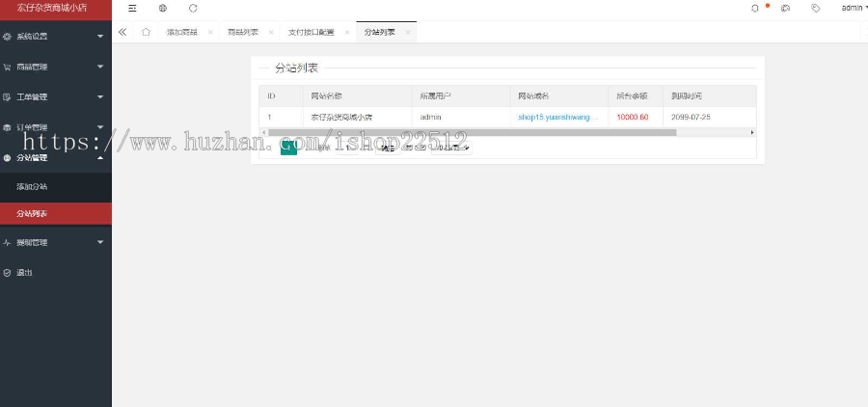This screenshot has width=868, height=407.
Task: Click the refresh icon in the header
Action: pos(193,9)
